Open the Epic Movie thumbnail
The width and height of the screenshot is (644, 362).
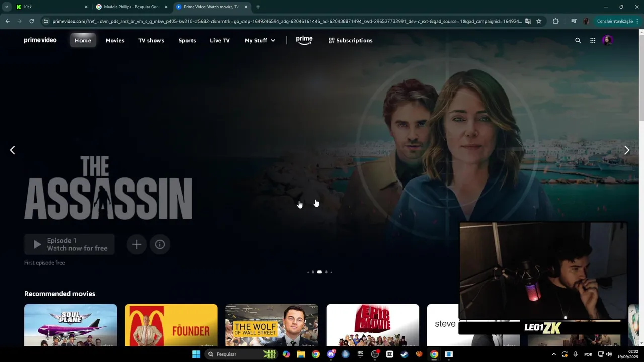pyautogui.click(x=372, y=325)
